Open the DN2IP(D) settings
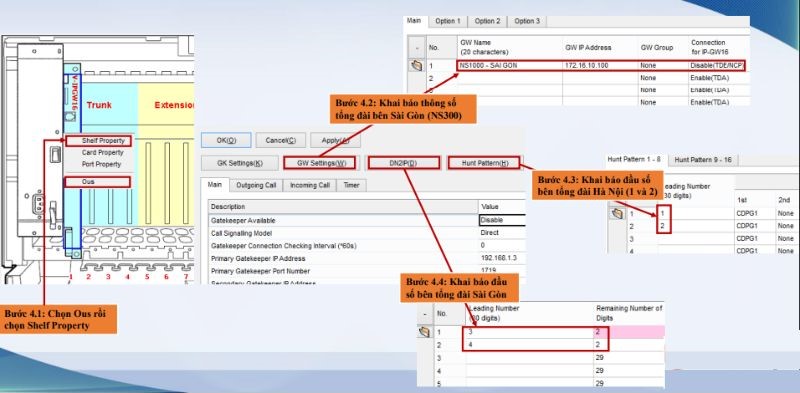The height and width of the screenshot is (393, 800). coord(403,163)
